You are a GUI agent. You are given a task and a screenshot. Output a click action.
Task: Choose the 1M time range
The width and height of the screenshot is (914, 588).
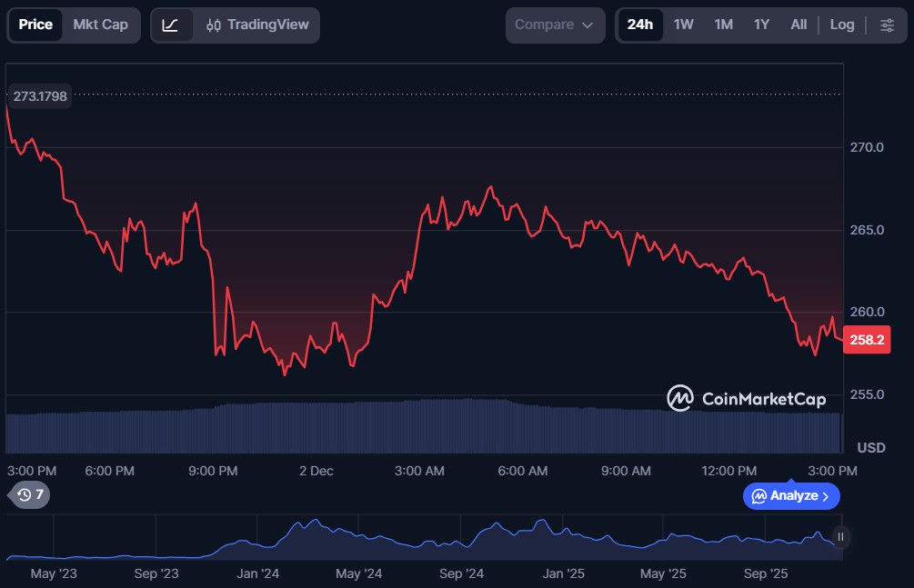tap(723, 25)
